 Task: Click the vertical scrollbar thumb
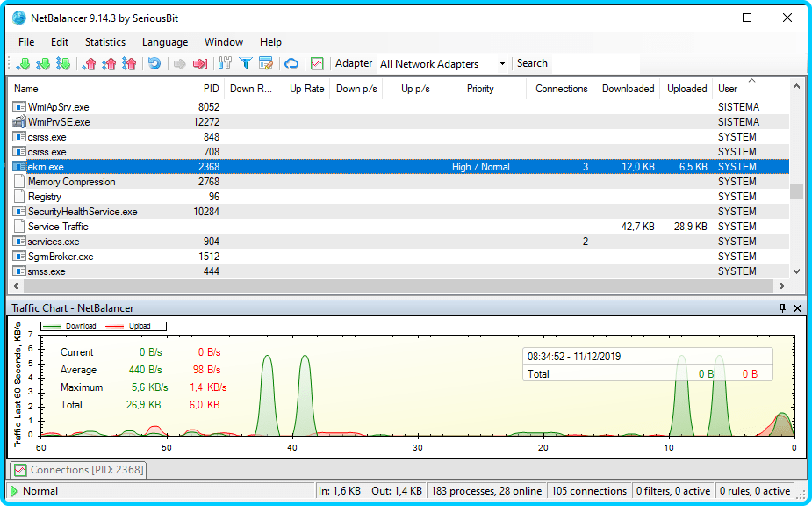(x=796, y=192)
